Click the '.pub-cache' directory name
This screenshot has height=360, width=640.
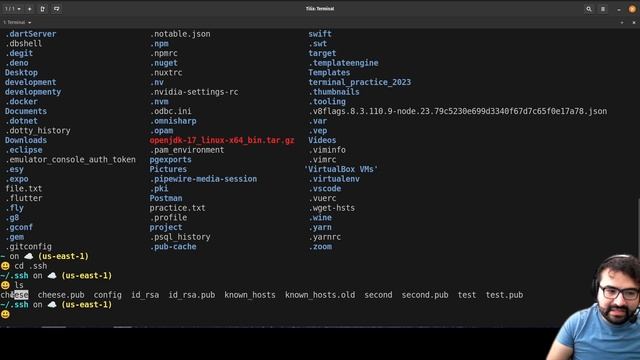pyautogui.click(x=173, y=246)
